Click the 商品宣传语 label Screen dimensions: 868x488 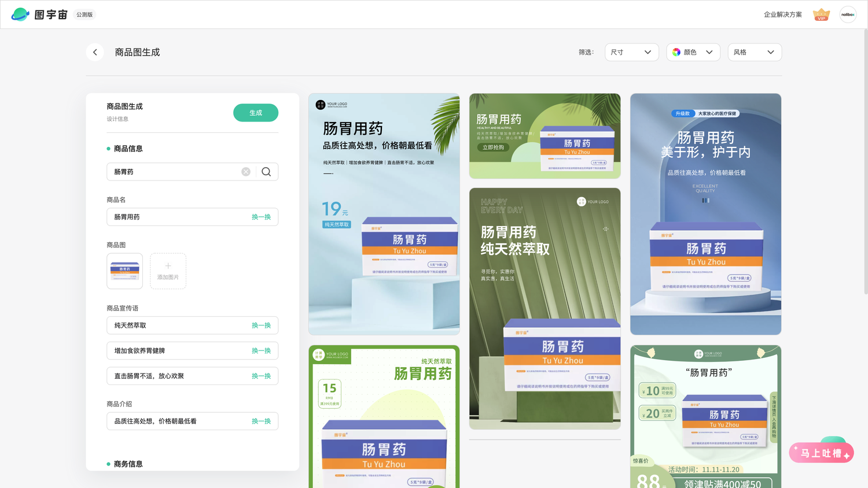click(x=122, y=308)
